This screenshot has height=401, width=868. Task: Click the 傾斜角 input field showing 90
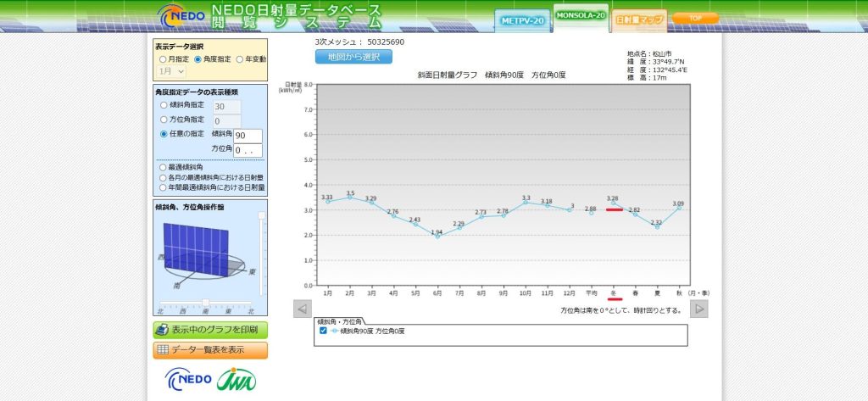[248, 136]
